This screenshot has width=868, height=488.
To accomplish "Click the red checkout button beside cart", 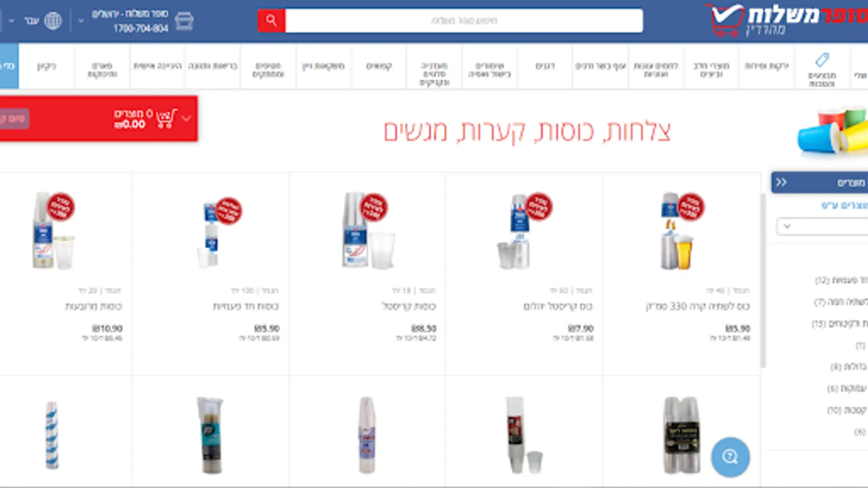I will [15, 119].
